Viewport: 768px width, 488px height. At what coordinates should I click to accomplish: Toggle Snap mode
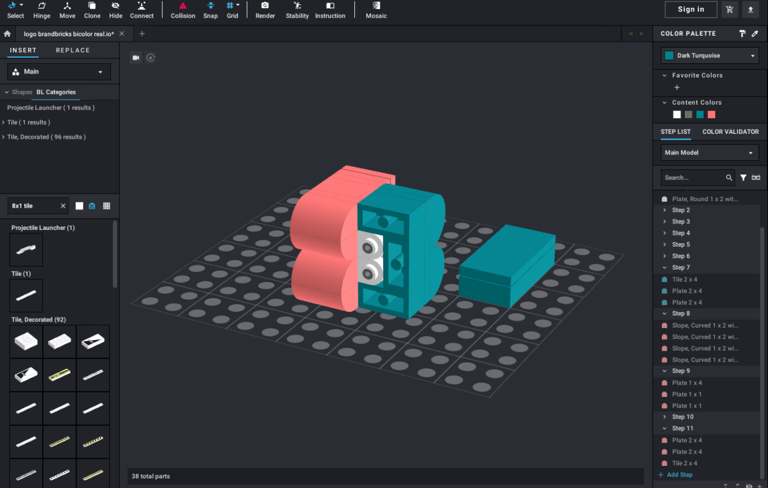pyautogui.click(x=210, y=10)
